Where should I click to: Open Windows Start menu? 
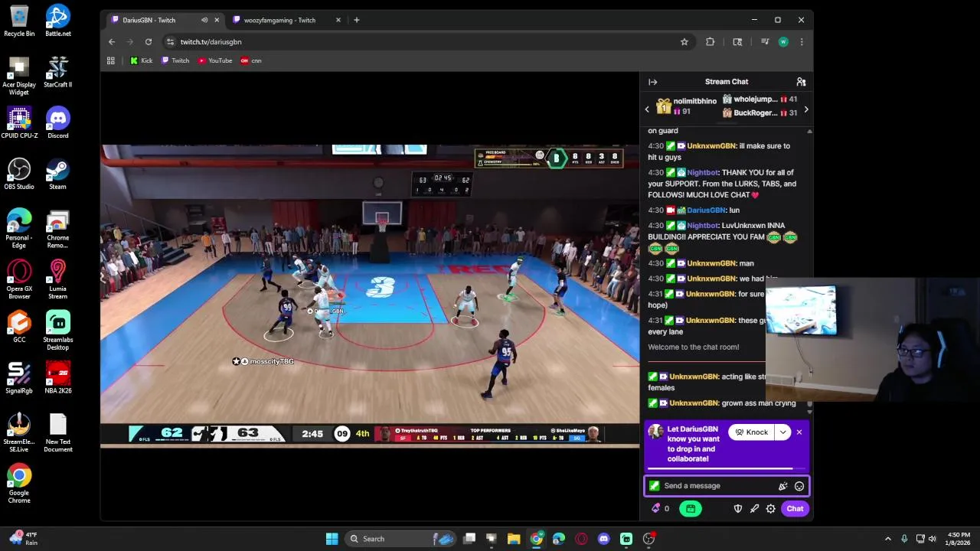(332, 539)
